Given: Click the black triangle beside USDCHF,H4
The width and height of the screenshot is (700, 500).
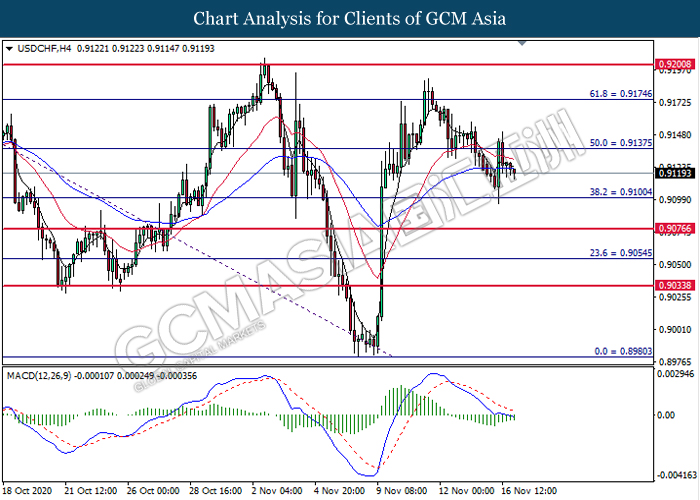Looking at the screenshot, I should point(9,49).
